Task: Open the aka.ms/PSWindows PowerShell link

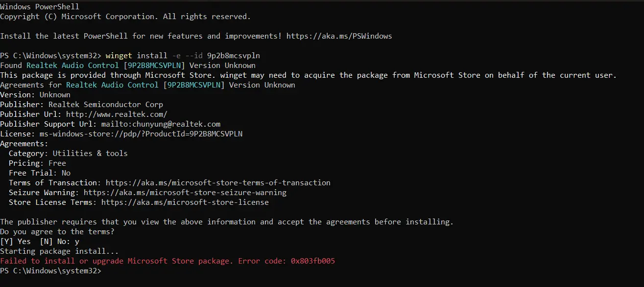Action: (339, 36)
